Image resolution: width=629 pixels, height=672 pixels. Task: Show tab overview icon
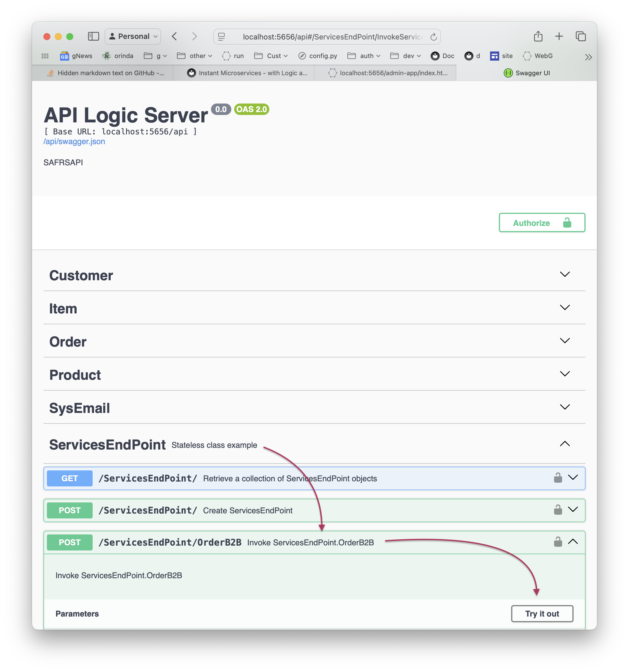pos(581,36)
